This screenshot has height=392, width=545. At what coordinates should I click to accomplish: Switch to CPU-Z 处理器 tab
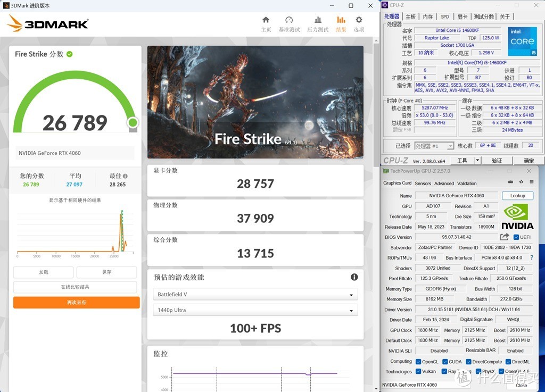[392, 16]
